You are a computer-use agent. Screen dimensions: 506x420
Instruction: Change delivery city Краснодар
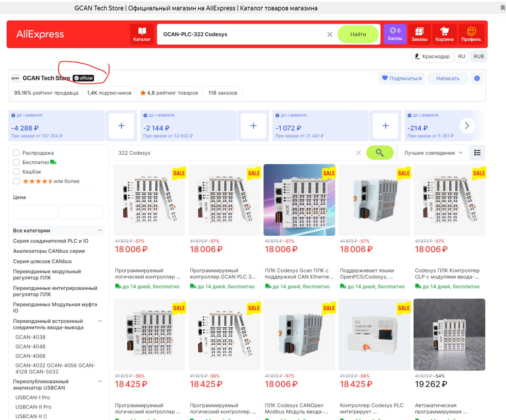click(x=432, y=56)
